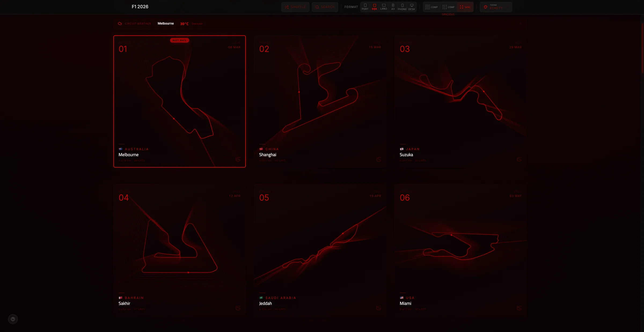The width and height of the screenshot is (644, 332).
Task: Click the Australia flag icon
Action: point(120,149)
